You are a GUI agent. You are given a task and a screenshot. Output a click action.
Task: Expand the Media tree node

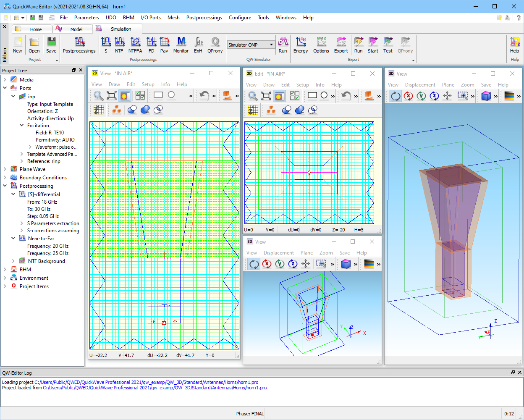tap(5, 79)
